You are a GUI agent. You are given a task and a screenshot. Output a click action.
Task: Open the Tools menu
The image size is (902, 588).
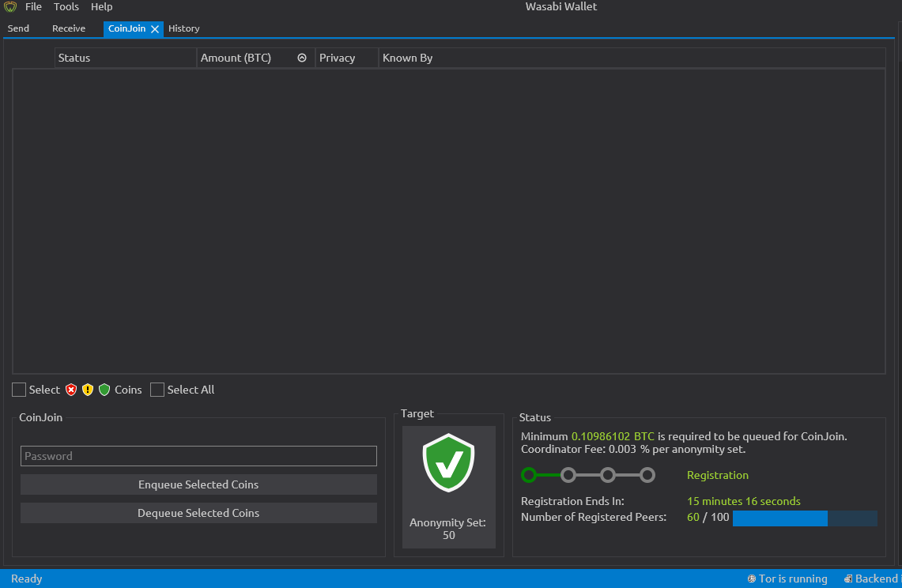[x=66, y=7]
